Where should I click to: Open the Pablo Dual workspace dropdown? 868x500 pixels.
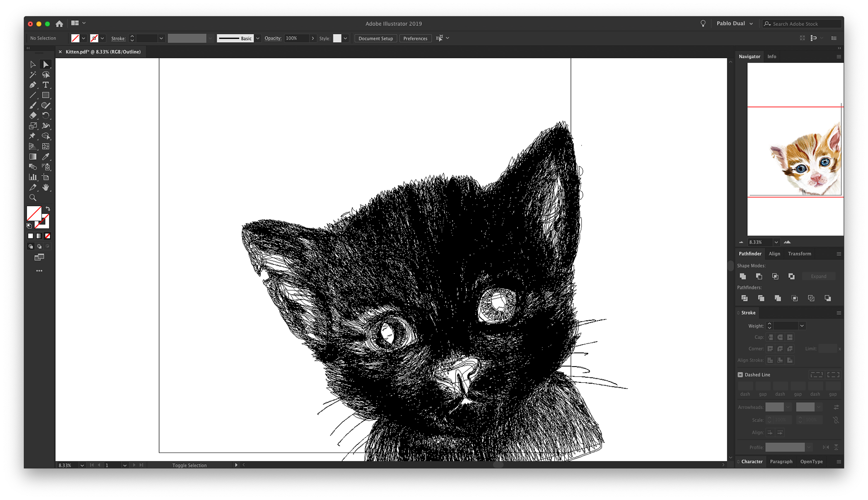751,24
